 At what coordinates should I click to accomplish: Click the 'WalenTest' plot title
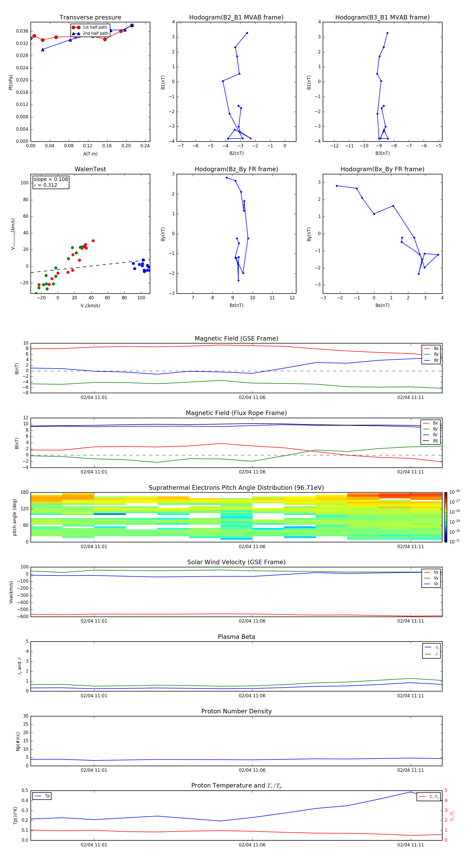(90, 169)
